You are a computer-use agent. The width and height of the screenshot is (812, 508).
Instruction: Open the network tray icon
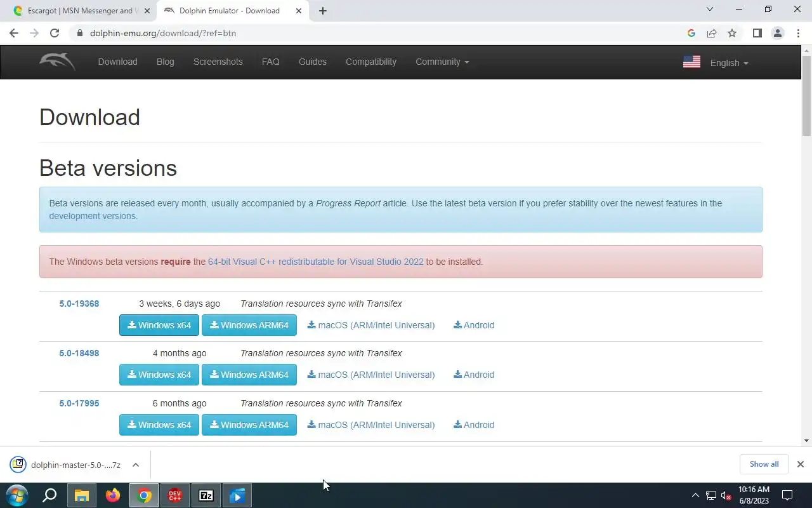click(x=711, y=496)
